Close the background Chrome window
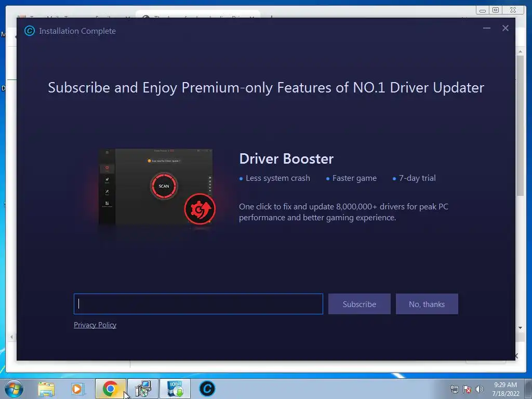532x399 pixels. [513, 10]
